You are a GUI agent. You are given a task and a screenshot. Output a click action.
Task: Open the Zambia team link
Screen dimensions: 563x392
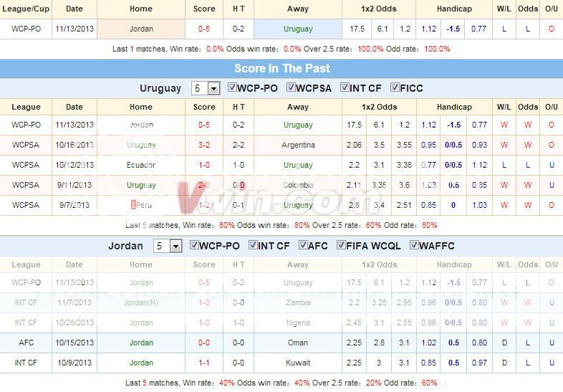298,302
